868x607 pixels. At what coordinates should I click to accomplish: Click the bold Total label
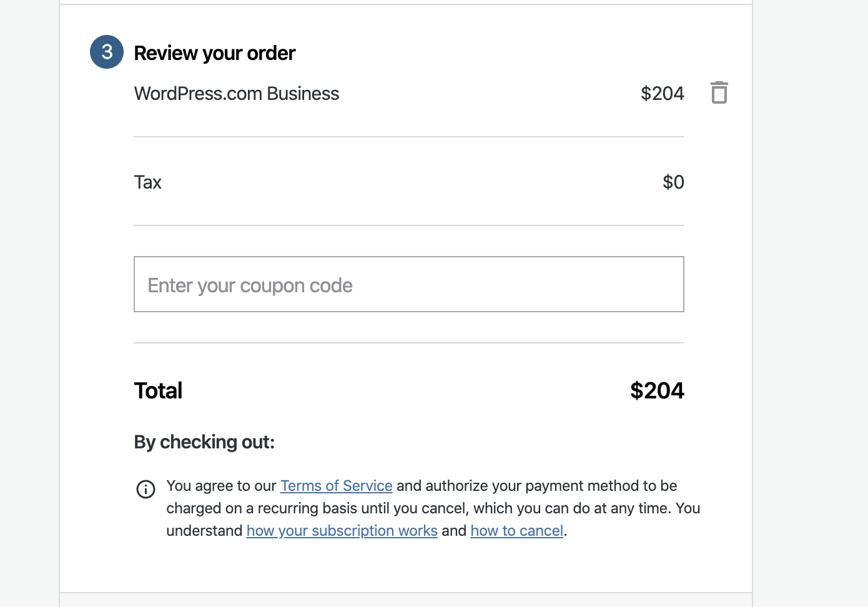[158, 391]
